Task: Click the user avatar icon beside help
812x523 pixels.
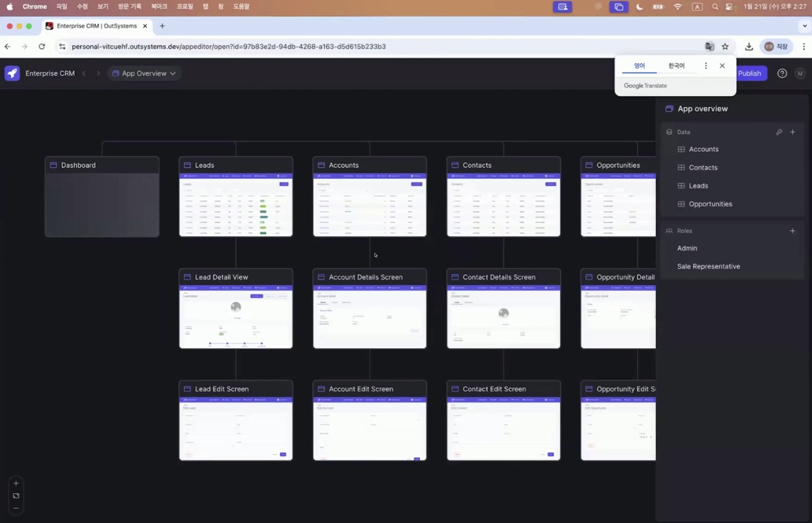Action: pos(800,73)
